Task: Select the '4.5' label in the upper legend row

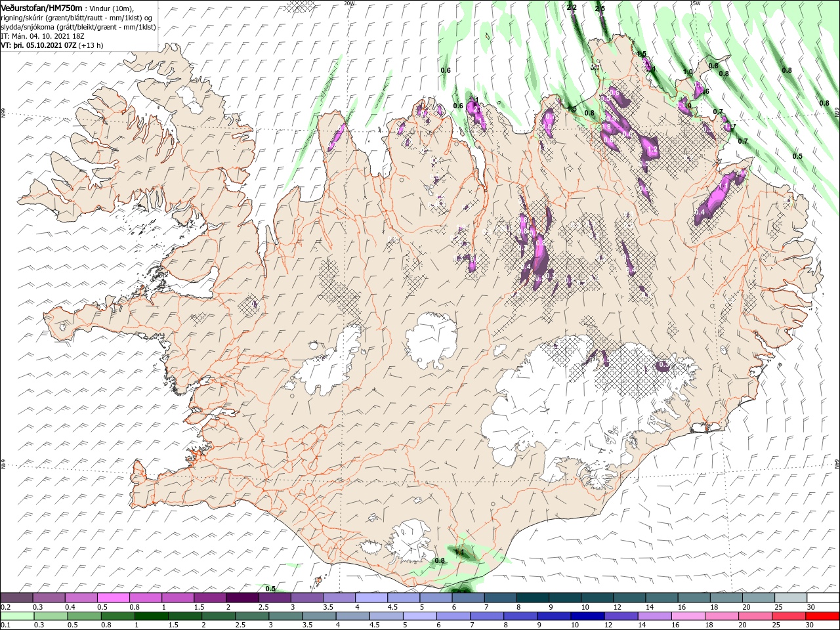Action: (x=392, y=607)
